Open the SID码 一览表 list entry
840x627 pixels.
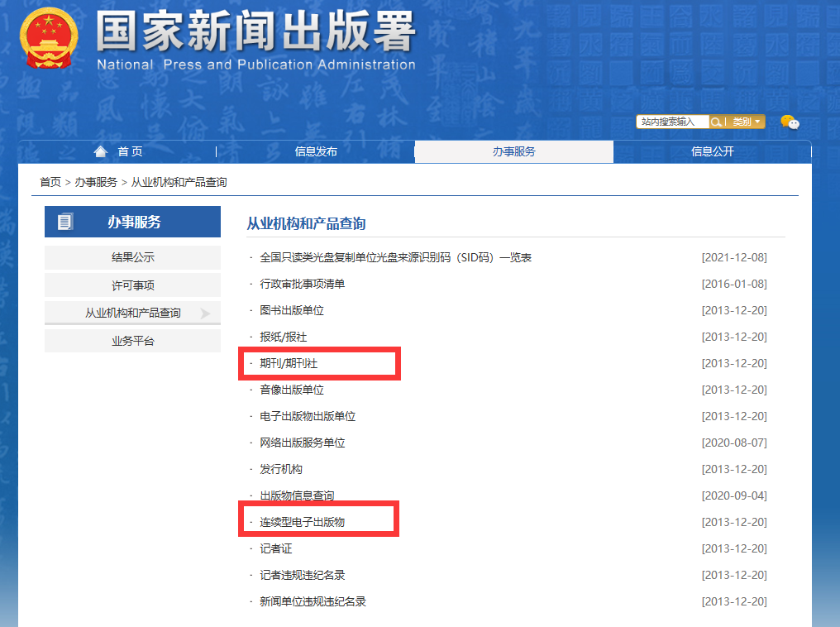coord(395,258)
